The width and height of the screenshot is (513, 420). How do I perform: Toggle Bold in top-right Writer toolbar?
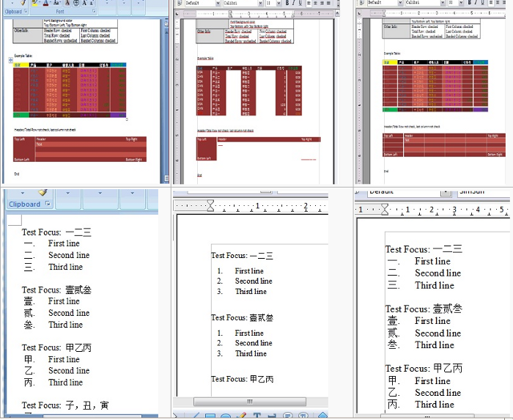[469, 3]
